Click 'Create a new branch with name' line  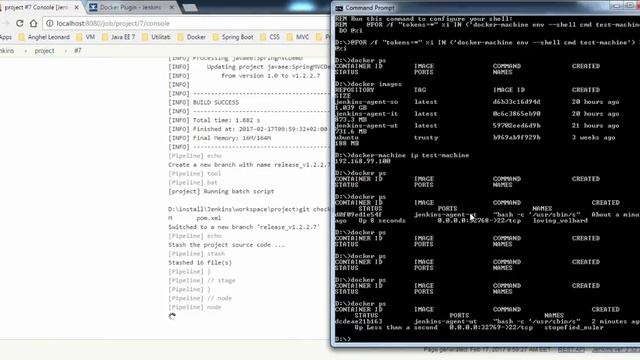[249, 165]
